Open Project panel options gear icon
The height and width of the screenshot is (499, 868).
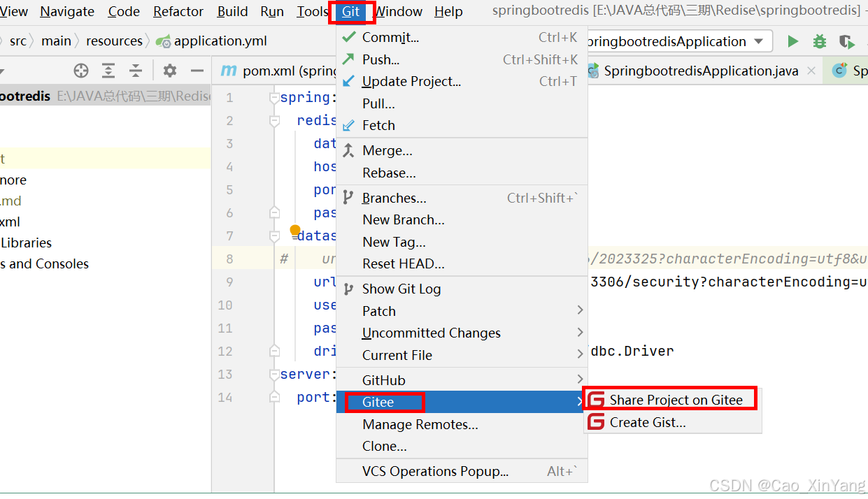[170, 71]
